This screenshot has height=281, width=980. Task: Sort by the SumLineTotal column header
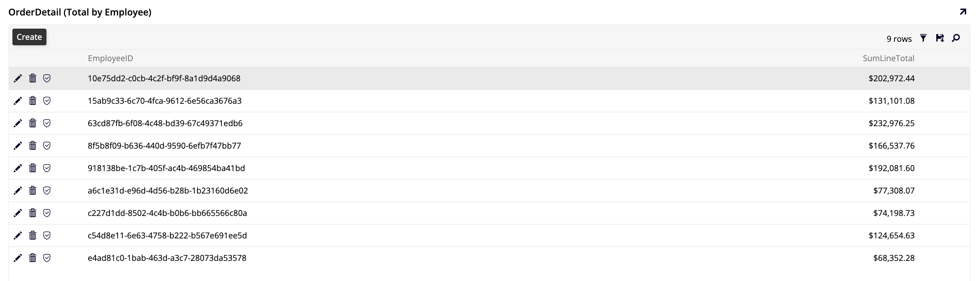[x=888, y=58]
